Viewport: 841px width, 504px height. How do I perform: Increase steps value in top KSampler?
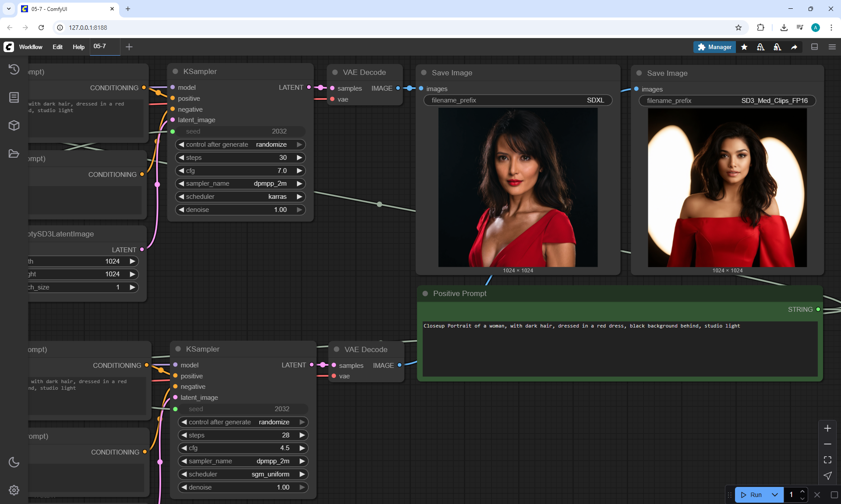coord(300,158)
